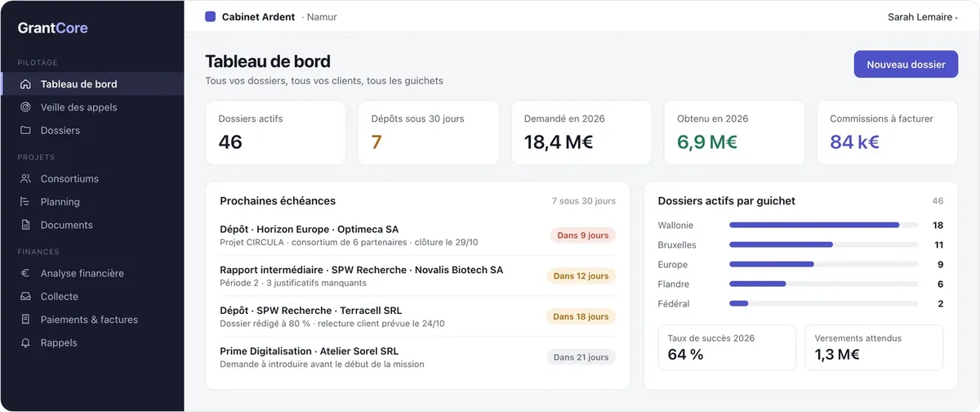This screenshot has width=980, height=412.
Task: Click the folder icon beside Dossiers
Action: (x=25, y=130)
